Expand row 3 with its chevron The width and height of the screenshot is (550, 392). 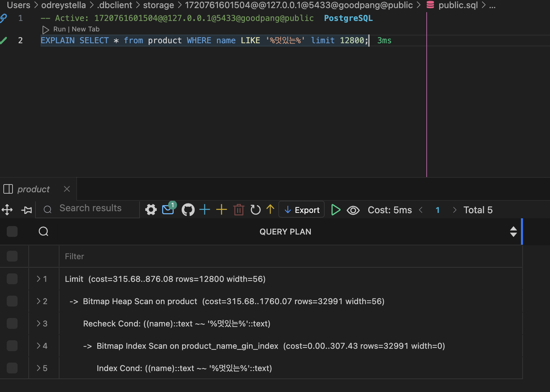39,323
